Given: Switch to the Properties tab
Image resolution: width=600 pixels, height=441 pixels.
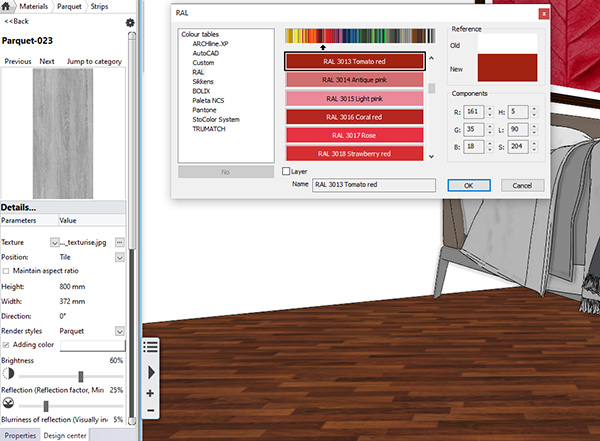Looking at the screenshot, I should click(20, 435).
